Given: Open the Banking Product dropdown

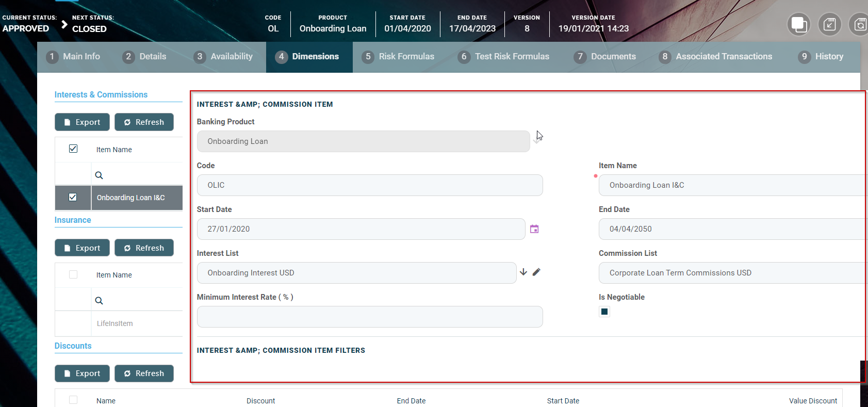Looking at the screenshot, I should pos(536,141).
